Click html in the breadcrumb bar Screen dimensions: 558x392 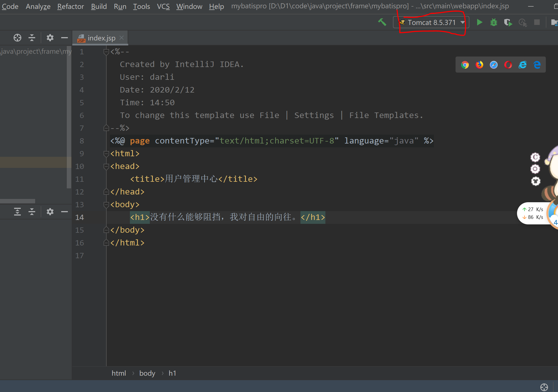coord(119,373)
